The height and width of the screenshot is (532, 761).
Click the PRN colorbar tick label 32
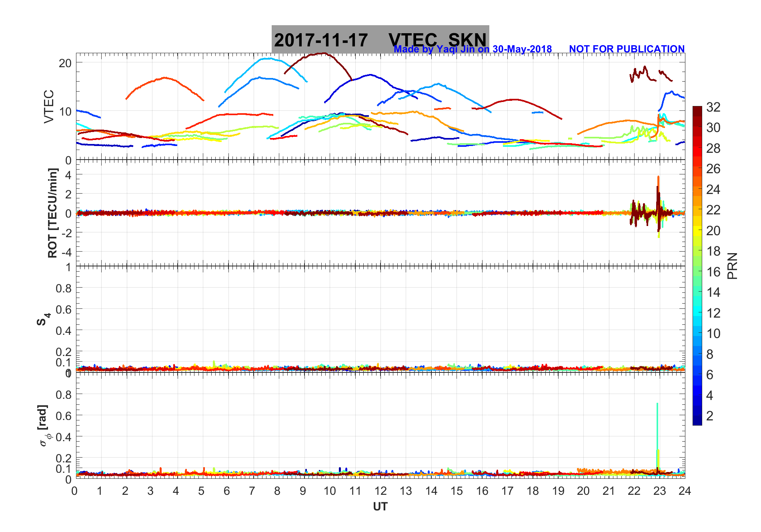[x=713, y=107]
